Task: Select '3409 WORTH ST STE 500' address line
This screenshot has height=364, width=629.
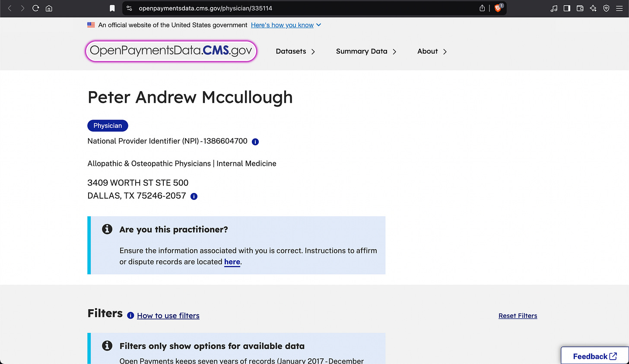Action: 138,183
